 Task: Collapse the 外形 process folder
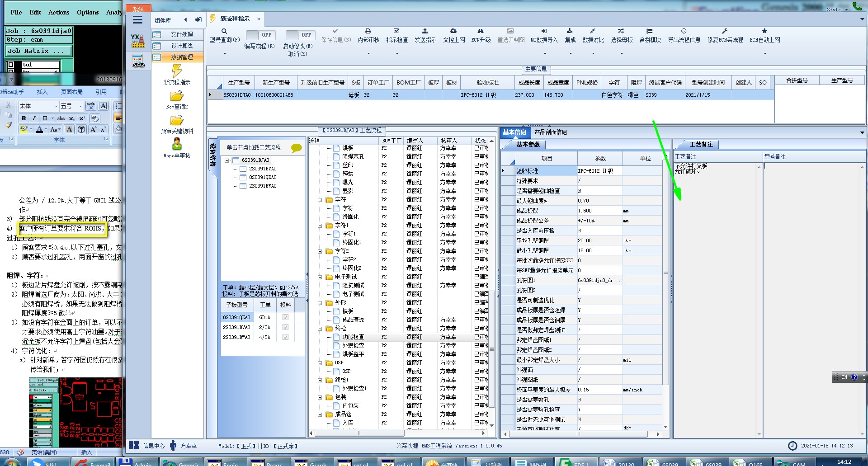pyautogui.click(x=320, y=303)
